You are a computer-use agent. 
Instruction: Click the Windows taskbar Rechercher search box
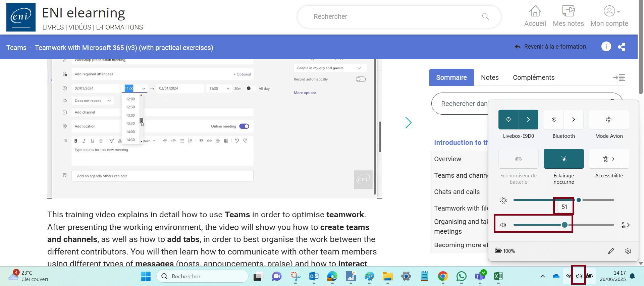point(202,276)
